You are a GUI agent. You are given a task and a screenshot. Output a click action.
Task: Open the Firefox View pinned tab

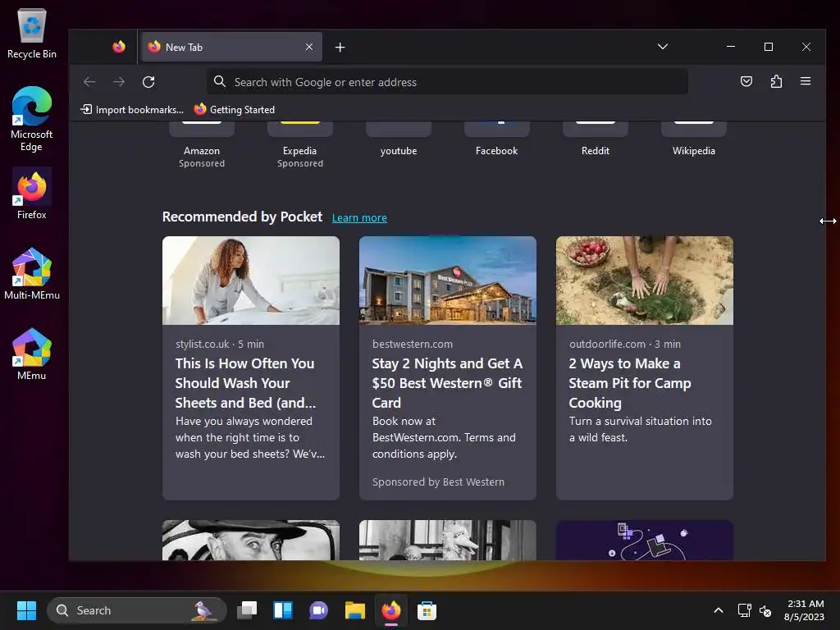click(118, 47)
